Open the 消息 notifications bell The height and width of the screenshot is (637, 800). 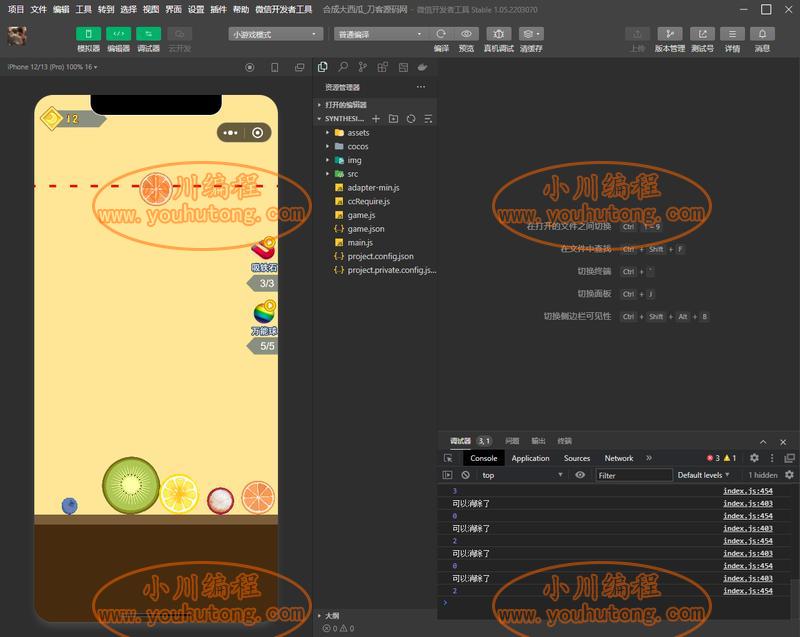(762, 34)
